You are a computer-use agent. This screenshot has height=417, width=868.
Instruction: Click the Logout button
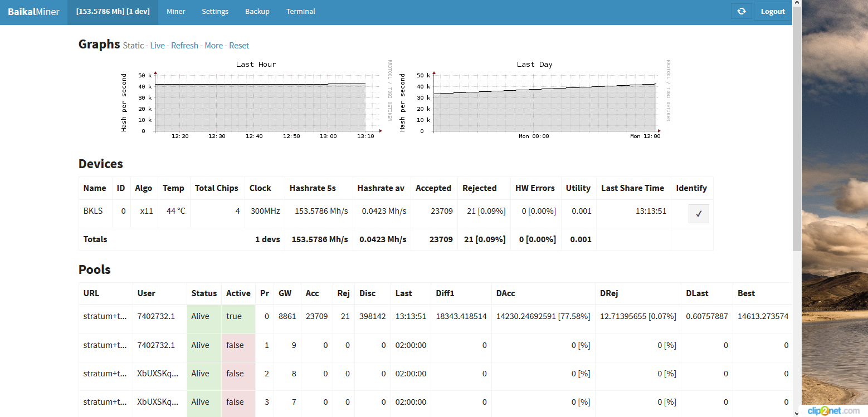pyautogui.click(x=772, y=12)
